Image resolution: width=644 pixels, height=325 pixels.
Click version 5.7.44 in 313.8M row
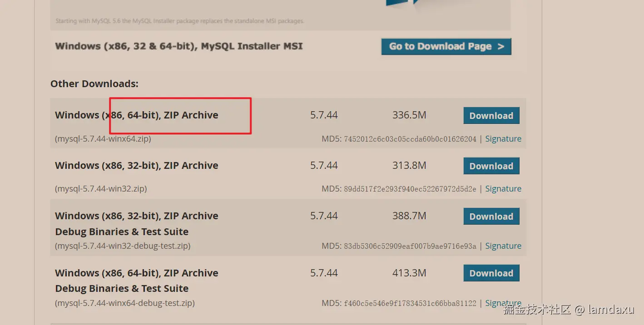pos(324,166)
